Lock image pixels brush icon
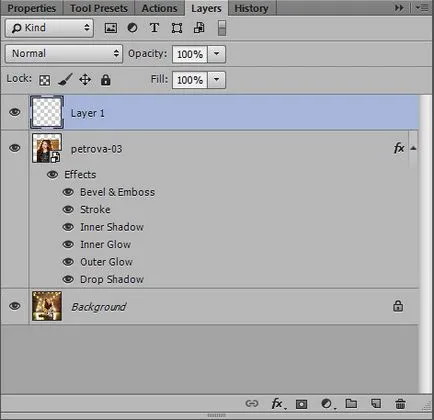This screenshot has height=420, width=434. pyautogui.click(x=65, y=80)
